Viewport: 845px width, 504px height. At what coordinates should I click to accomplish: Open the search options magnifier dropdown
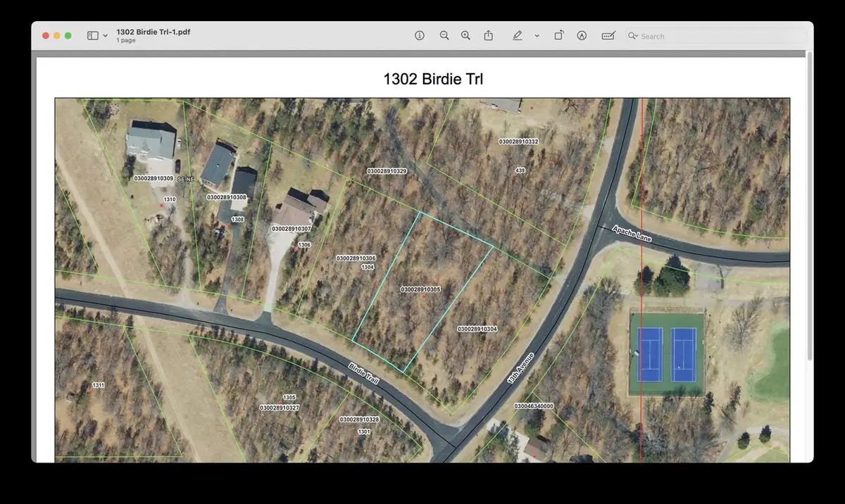(633, 36)
